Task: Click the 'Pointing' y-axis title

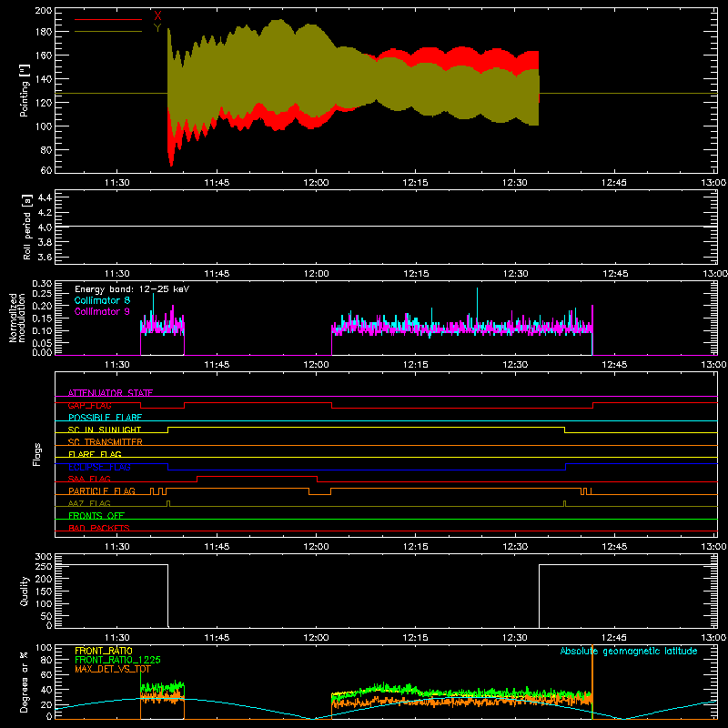Action: point(25,90)
